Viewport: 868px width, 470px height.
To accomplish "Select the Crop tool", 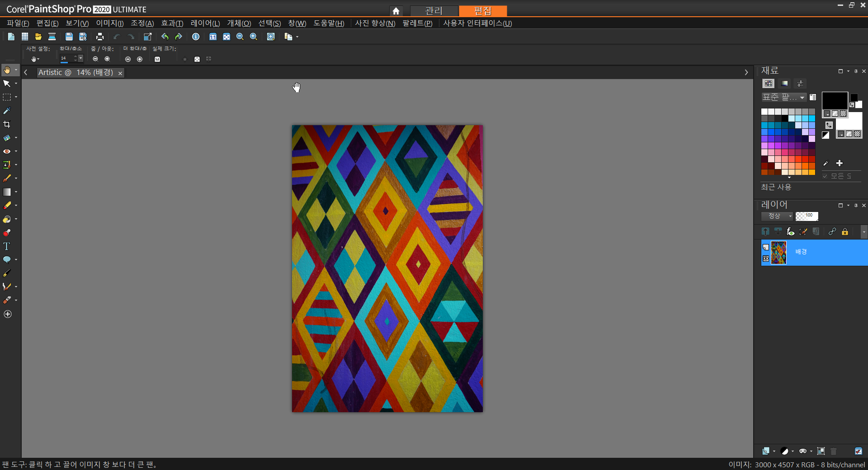I will point(7,124).
